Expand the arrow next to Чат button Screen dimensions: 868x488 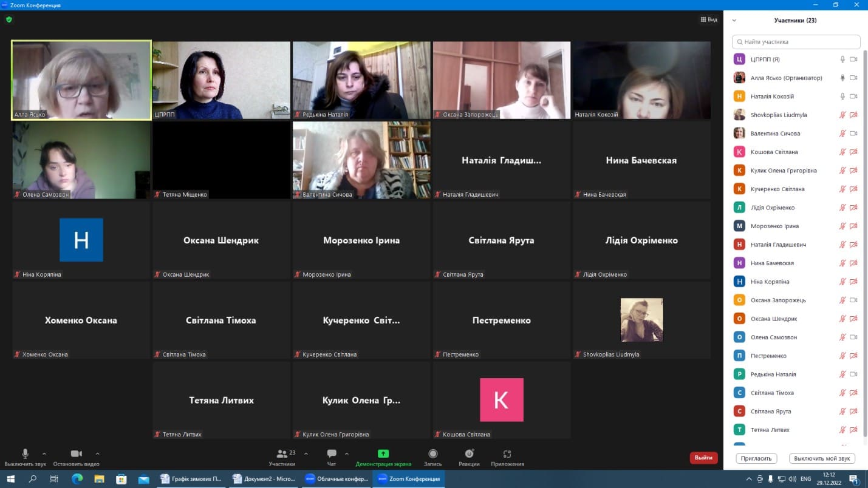click(347, 453)
